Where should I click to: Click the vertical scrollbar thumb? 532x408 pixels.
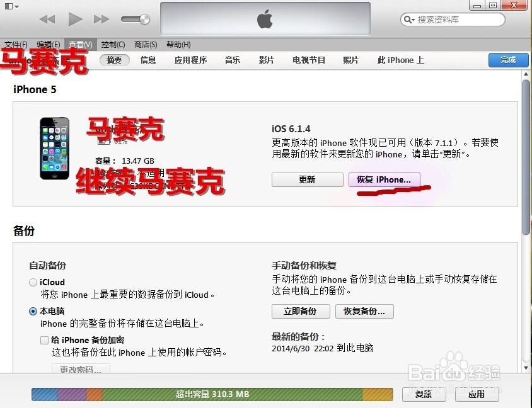coord(526,157)
